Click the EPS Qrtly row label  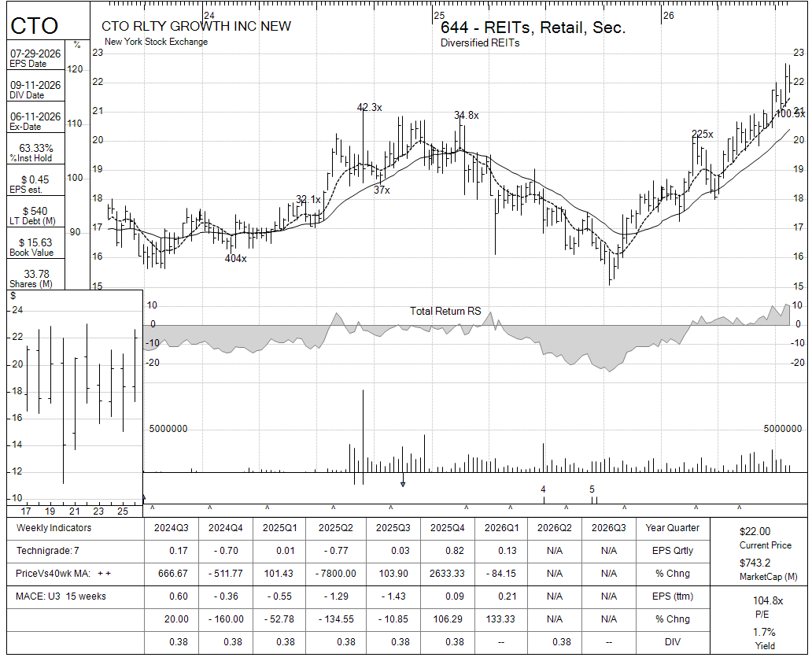coord(672,551)
